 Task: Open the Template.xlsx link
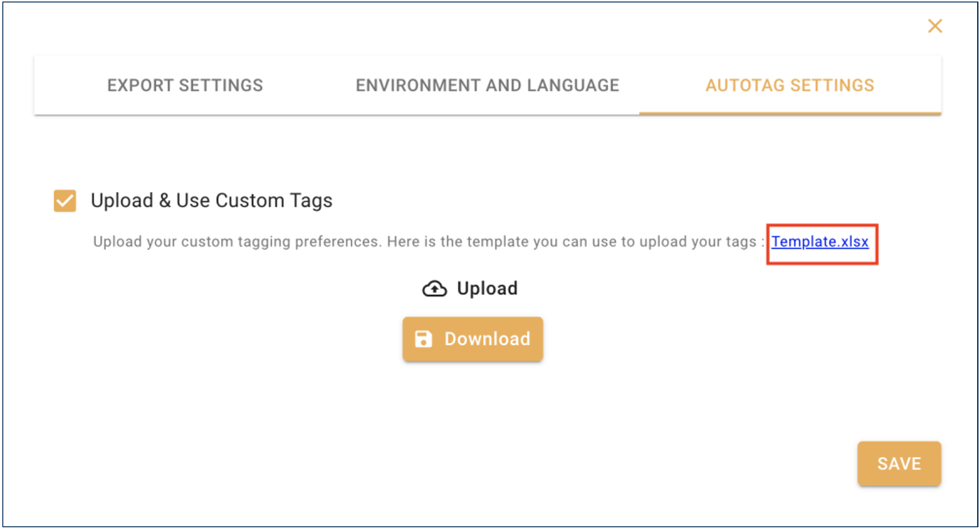[820, 242]
